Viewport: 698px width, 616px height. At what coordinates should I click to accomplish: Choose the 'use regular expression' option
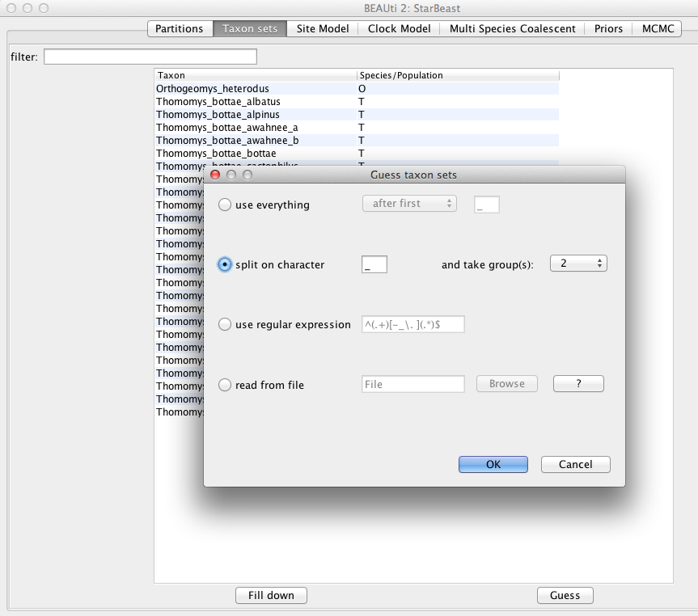point(225,324)
